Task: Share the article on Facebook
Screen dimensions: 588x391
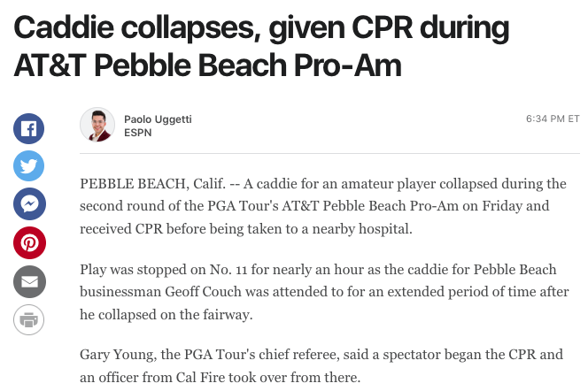Action: tap(29, 130)
